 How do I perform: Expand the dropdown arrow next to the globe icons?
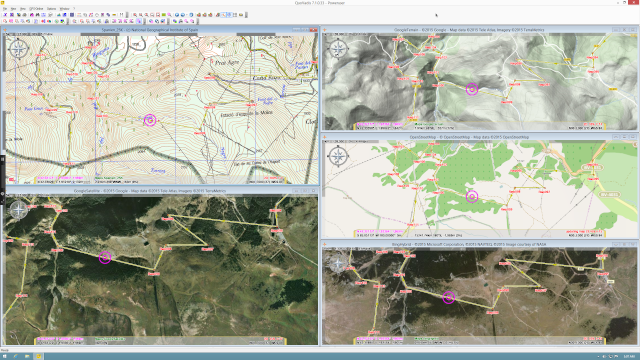(x=187, y=15)
